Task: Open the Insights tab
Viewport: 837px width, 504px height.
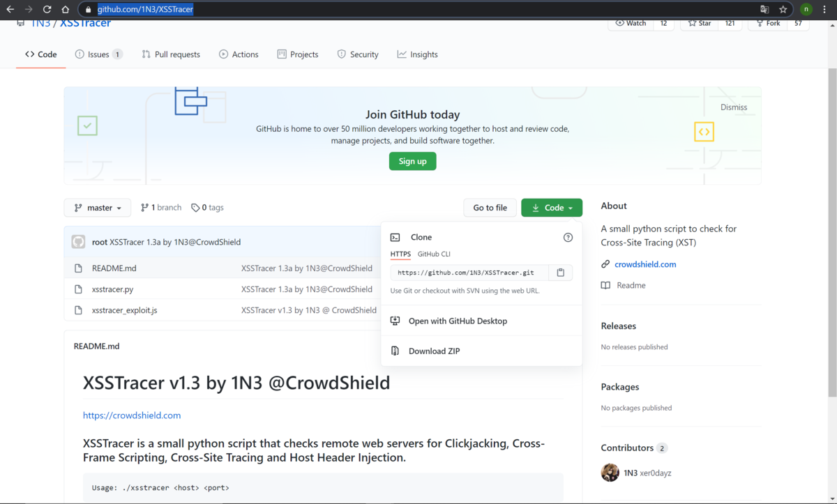Action: (x=418, y=54)
